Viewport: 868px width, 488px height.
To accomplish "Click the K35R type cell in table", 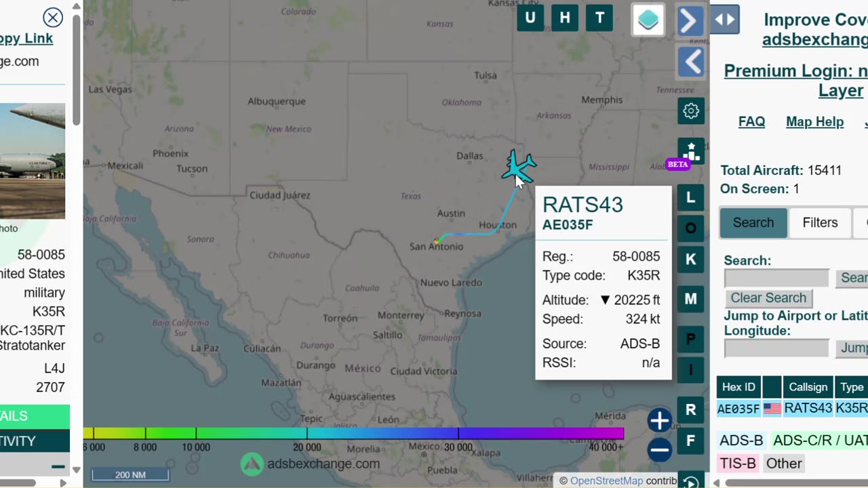I will coord(852,409).
